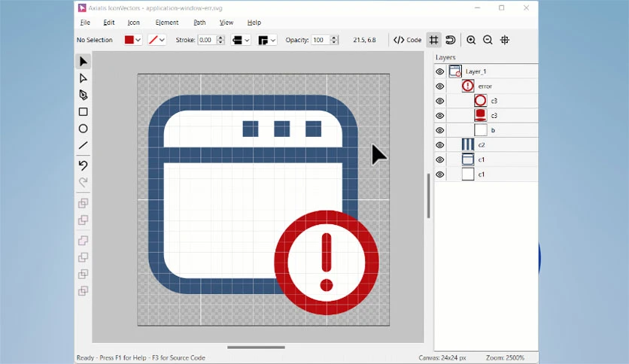Open the red fill color dropdown arrow
This screenshot has width=629, height=364.
point(138,40)
